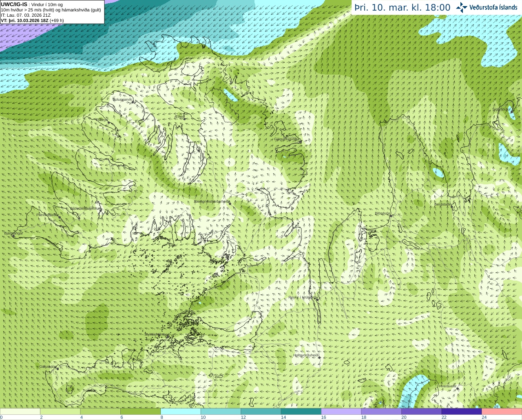The image size is (522, 420).
Task: Click the UWC/IG-IS model title text
Action: tap(14, 4)
